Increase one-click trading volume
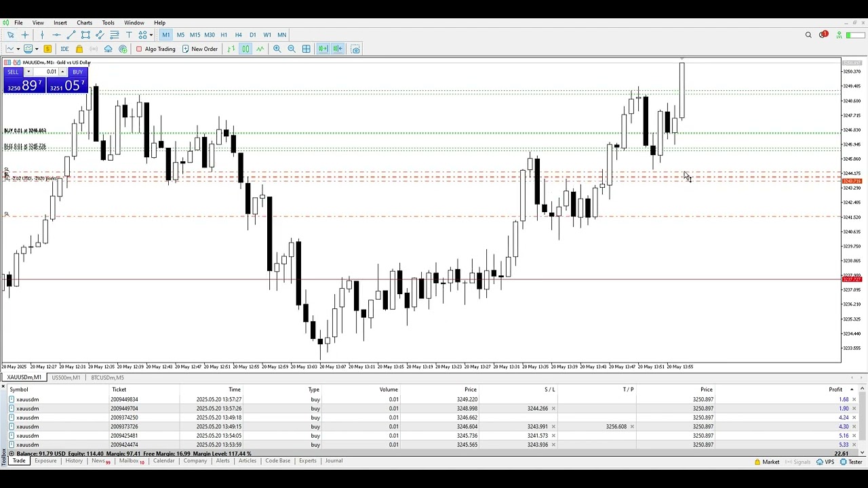Image resolution: width=868 pixels, height=488 pixels. pyautogui.click(x=62, y=72)
